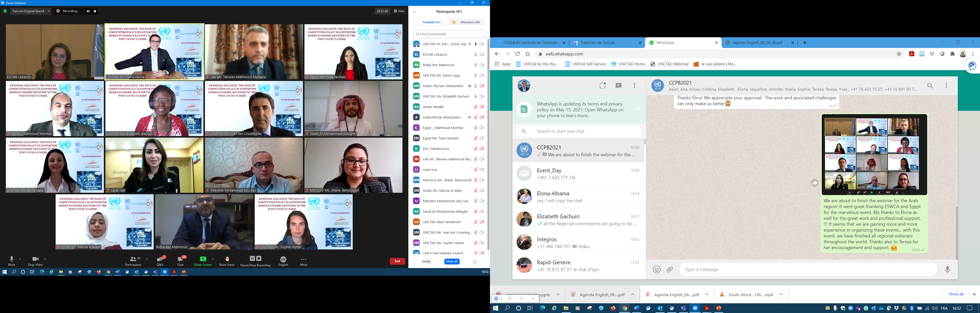Click the green encryption shield icon

pos(5,11)
